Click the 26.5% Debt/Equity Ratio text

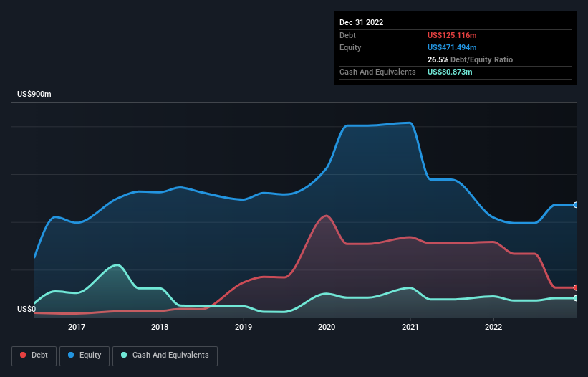471,59
